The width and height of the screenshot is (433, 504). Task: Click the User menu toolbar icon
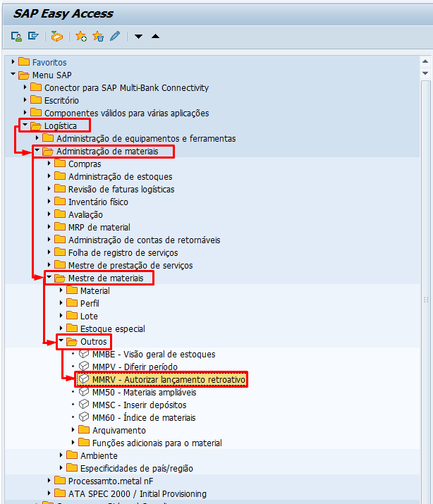click(x=16, y=37)
